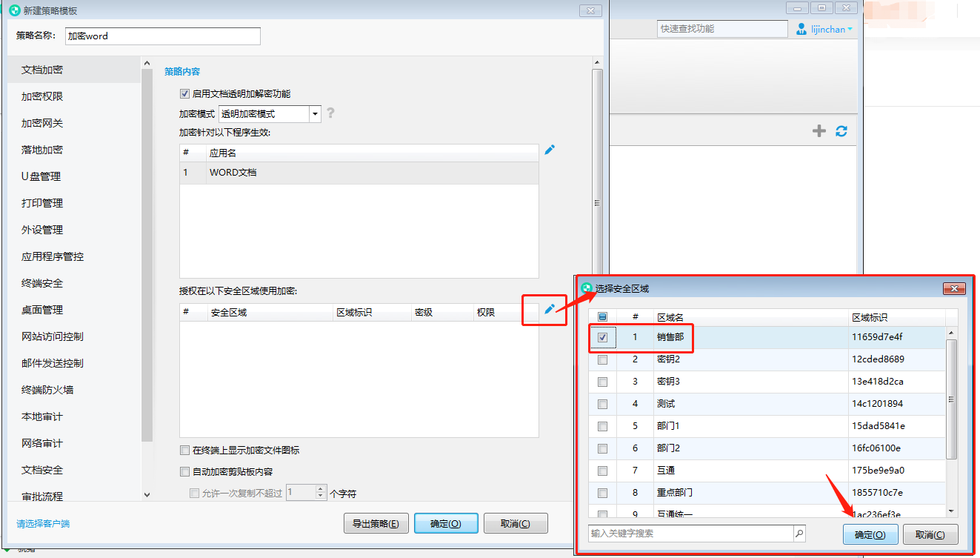Image resolution: width=980 pixels, height=558 pixels.
Task: Enable 启用文档透明加解密功能 checkbox
Action: (184, 94)
